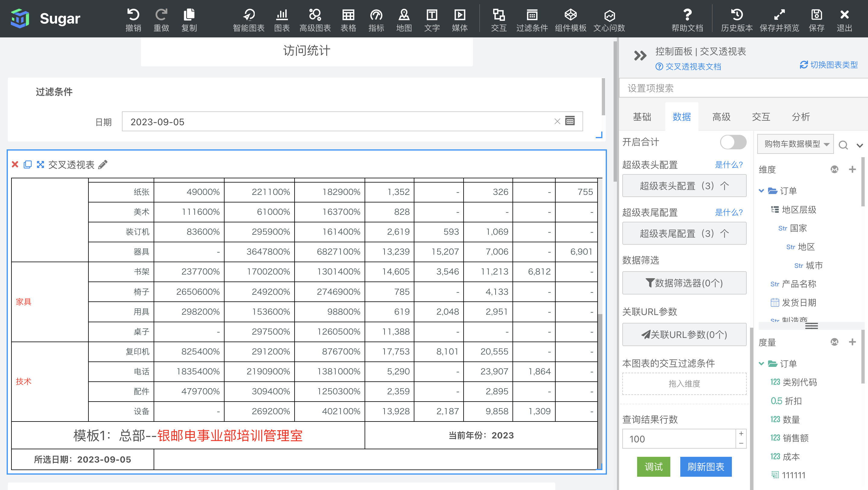Add a new 维度 dimension field
868x490 pixels.
click(x=852, y=169)
